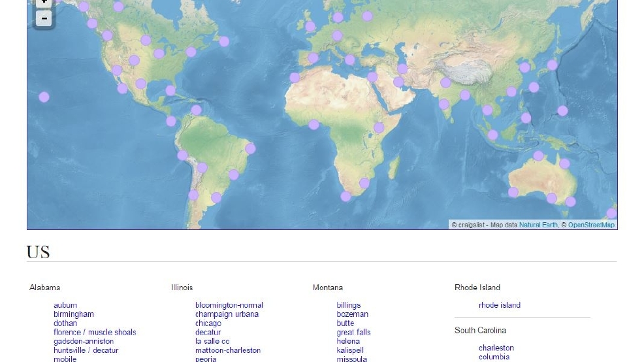Click the map zoom out (minus) button

click(44, 18)
